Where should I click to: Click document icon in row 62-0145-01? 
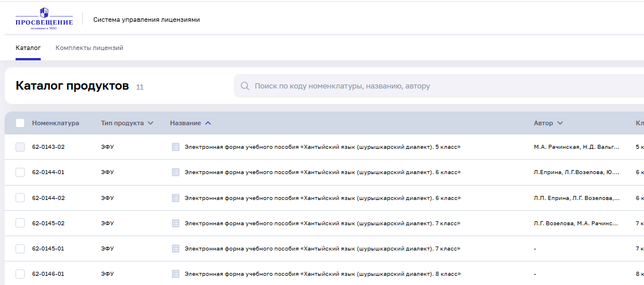[176, 249]
